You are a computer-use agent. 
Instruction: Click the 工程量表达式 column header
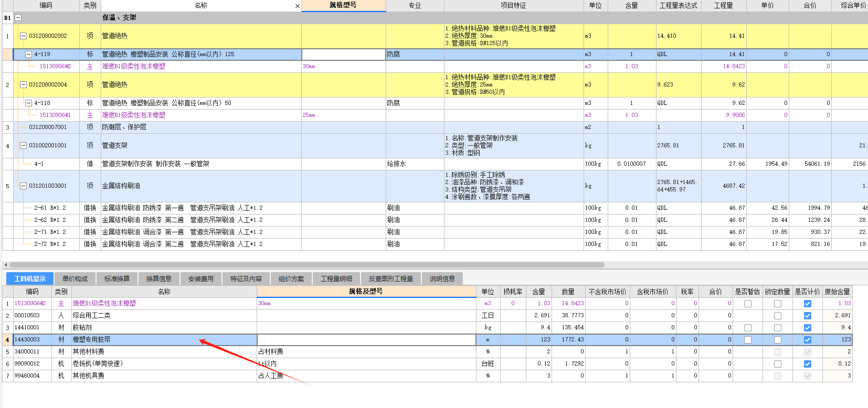point(679,5)
